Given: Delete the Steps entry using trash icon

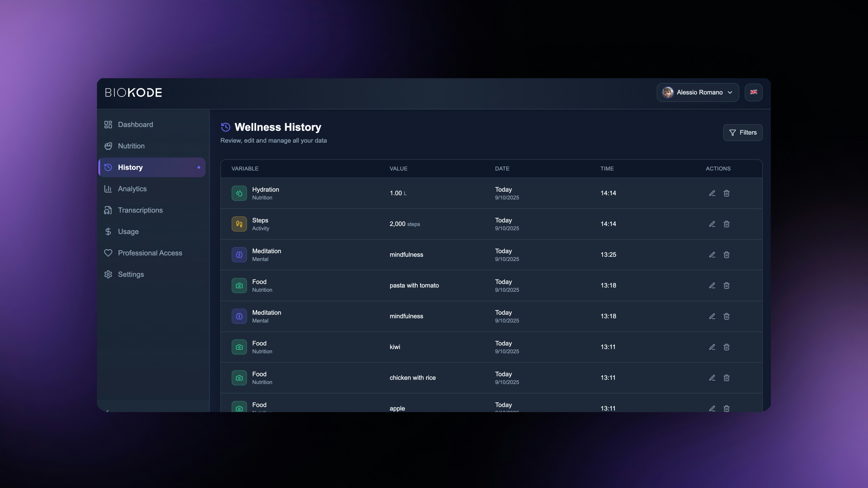Looking at the screenshot, I should point(726,224).
